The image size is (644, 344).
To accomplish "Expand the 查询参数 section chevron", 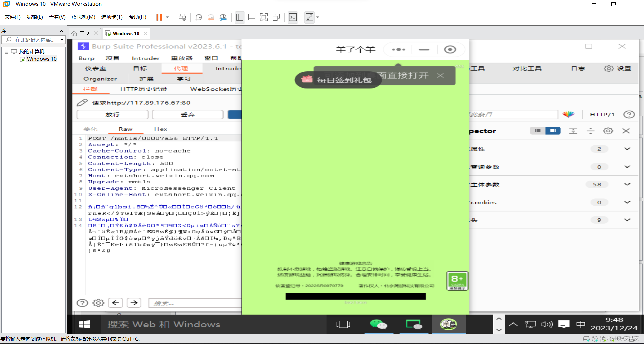I will 627,167.
